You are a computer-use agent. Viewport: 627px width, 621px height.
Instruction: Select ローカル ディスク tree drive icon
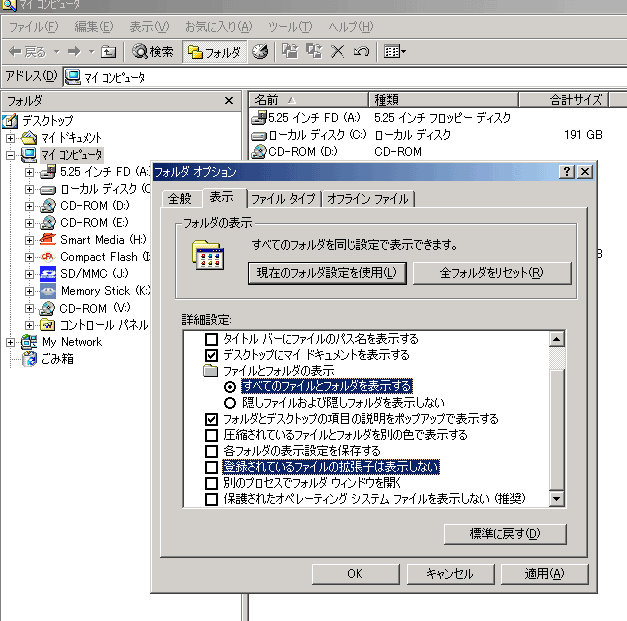click(x=48, y=190)
